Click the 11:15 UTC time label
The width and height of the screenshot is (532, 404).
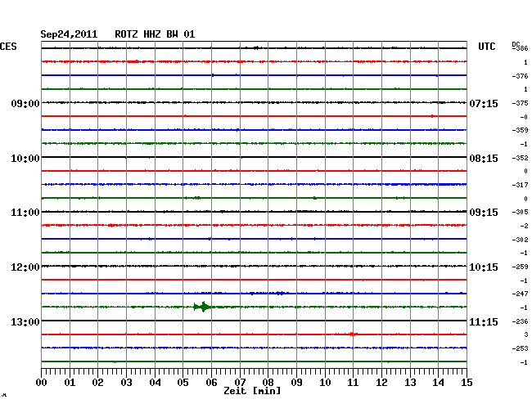click(x=484, y=321)
